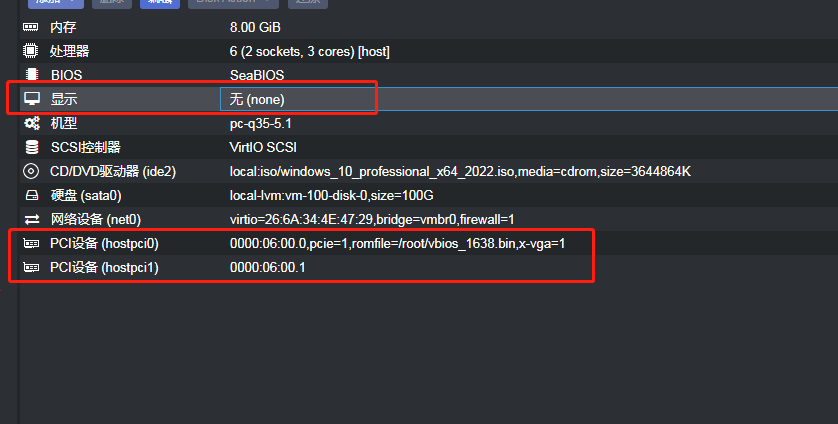Click the blue 编辑 (Edit) button
Screen dimensions: 838x424
click(x=160, y=3)
